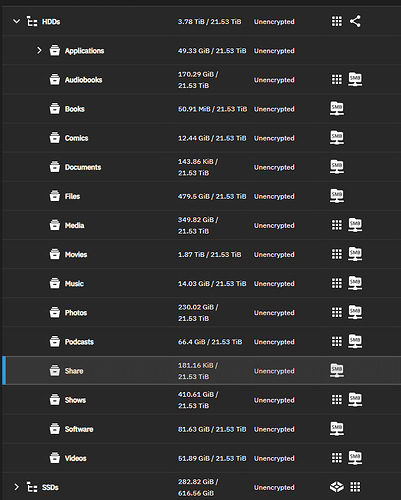Click the 50.91 MiB usage value
Screen dimensions: 401x500
(x=194, y=109)
